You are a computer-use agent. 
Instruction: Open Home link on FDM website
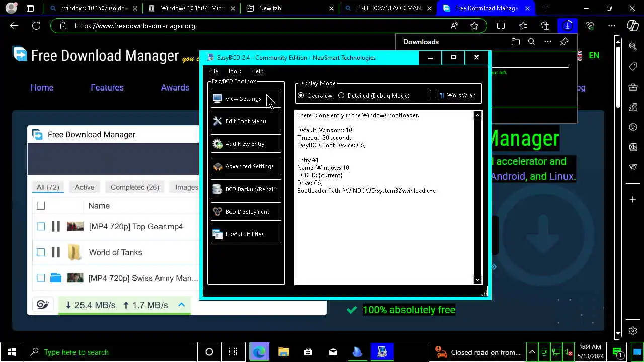click(42, 87)
